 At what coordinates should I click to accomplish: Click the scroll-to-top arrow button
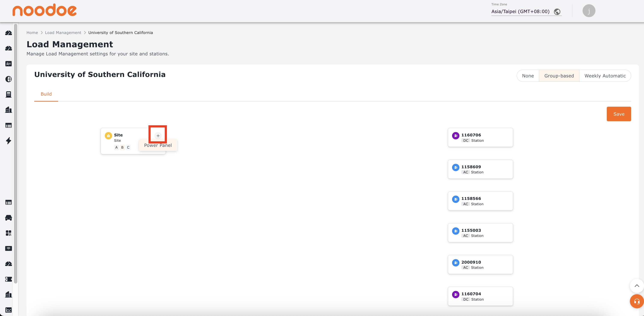click(x=637, y=286)
